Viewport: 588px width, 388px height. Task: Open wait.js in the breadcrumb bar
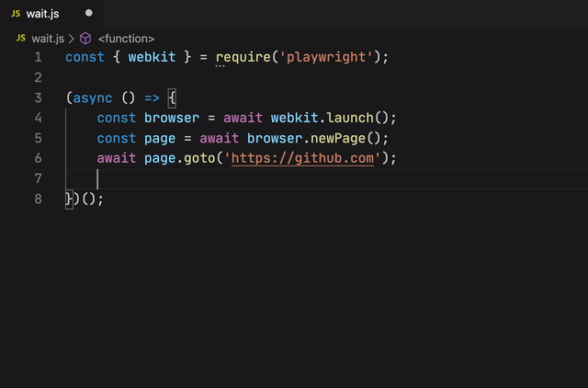pos(48,39)
